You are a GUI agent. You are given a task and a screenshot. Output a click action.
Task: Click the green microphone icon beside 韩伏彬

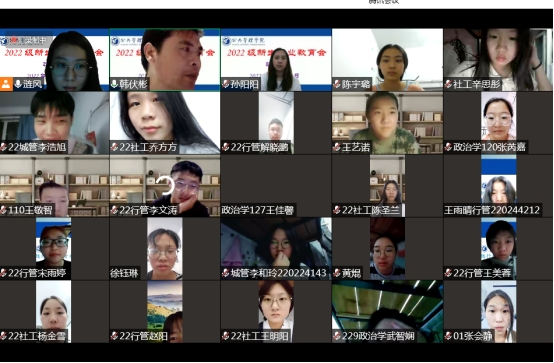click(x=114, y=84)
